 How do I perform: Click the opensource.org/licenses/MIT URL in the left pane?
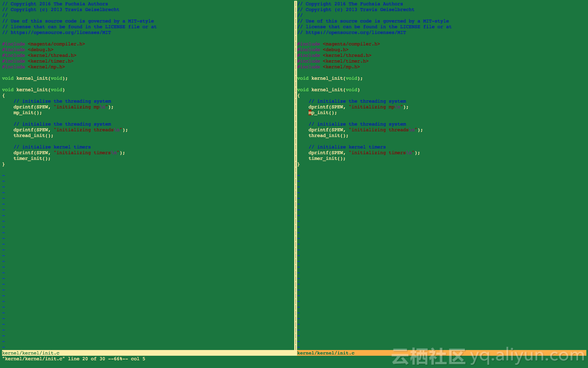[61, 33]
